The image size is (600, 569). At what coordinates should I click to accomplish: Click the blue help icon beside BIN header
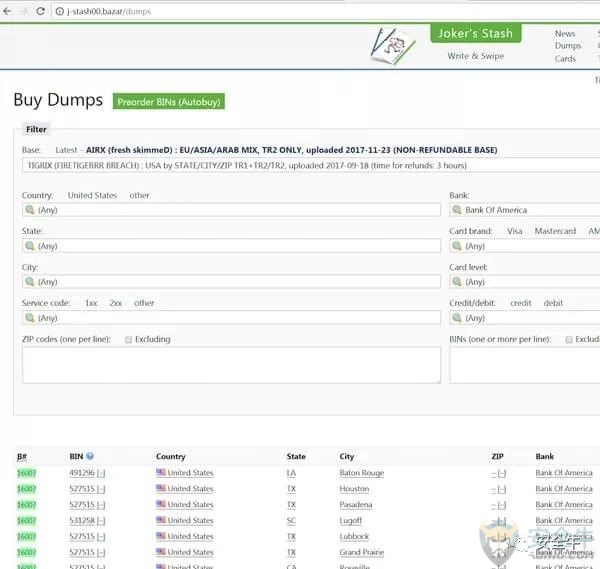coord(90,456)
